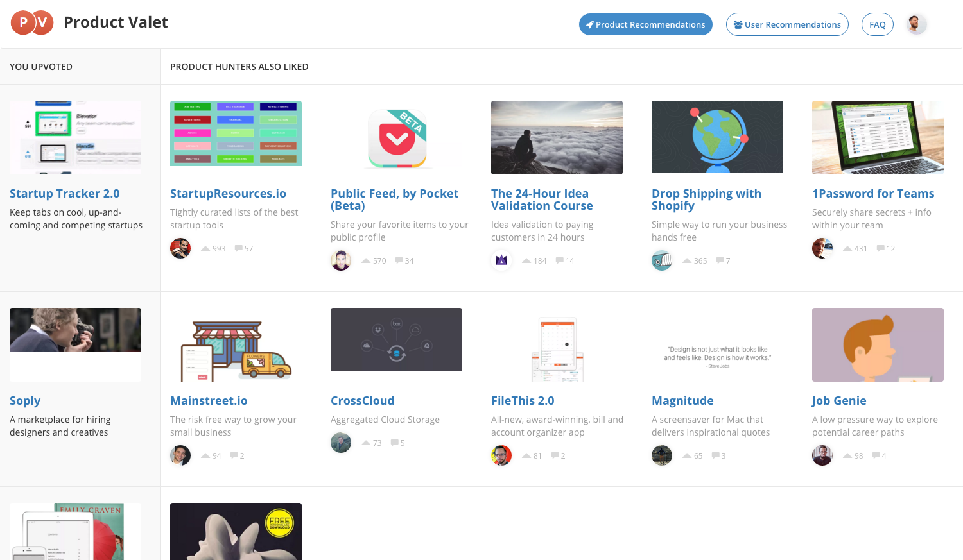Click comment icon on StartupResources.io

pyautogui.click(x=239, y=248)
